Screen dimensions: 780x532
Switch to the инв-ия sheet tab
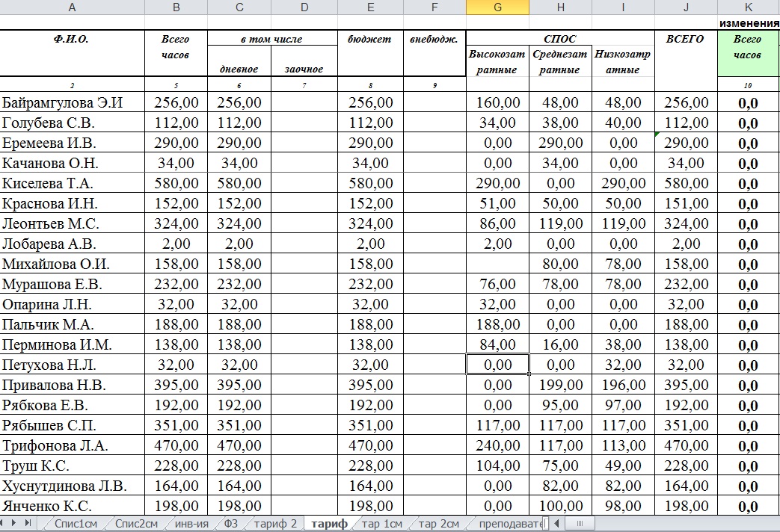point(191,524)
